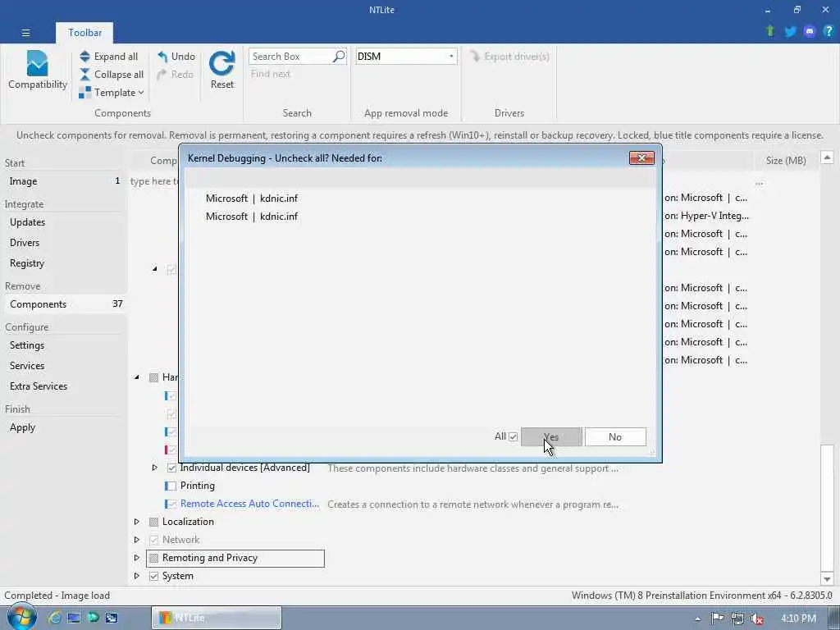Image resolution: width=840 pixels, height=630 pixels.
Task: Click the Expand all icon
Action: pyautogui.click(x=84, y=57)
